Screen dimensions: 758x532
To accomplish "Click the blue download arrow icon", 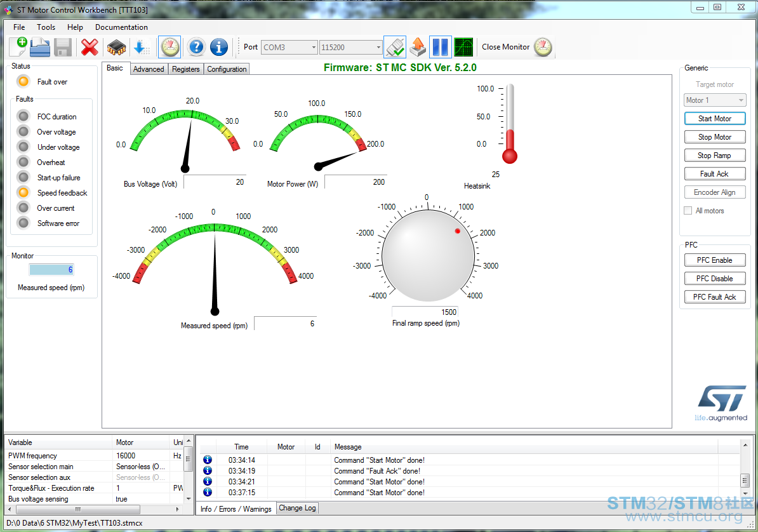I will 141,48.
